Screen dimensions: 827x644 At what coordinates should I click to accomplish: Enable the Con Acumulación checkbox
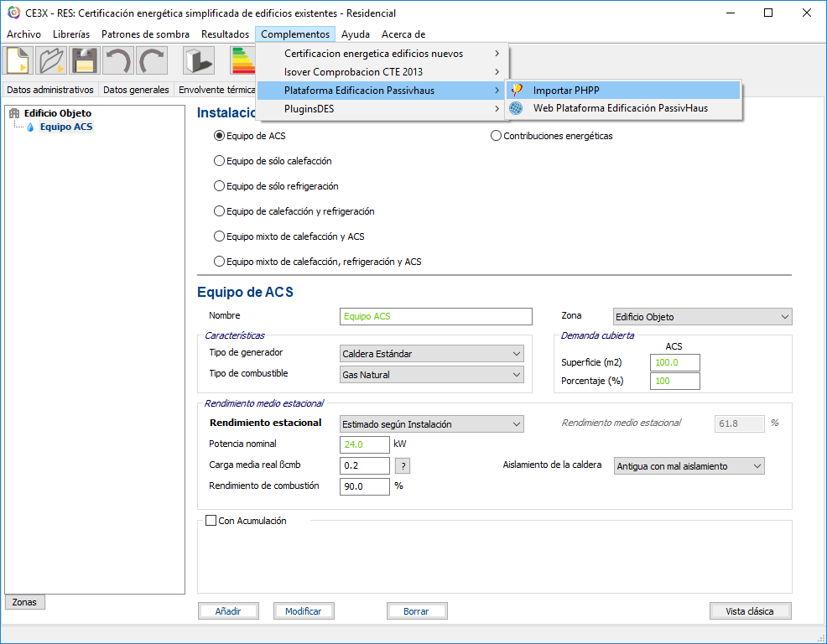point(211,521)
